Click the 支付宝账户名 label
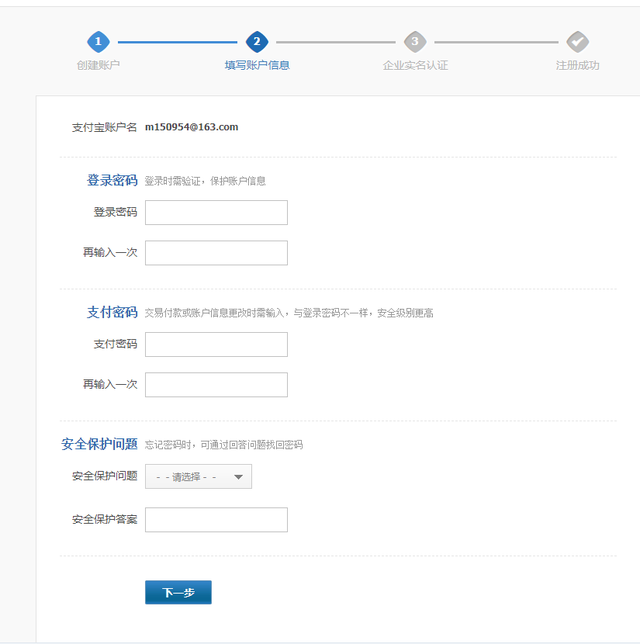The height and width of the screenshot is (644, 640). point(104,127)
